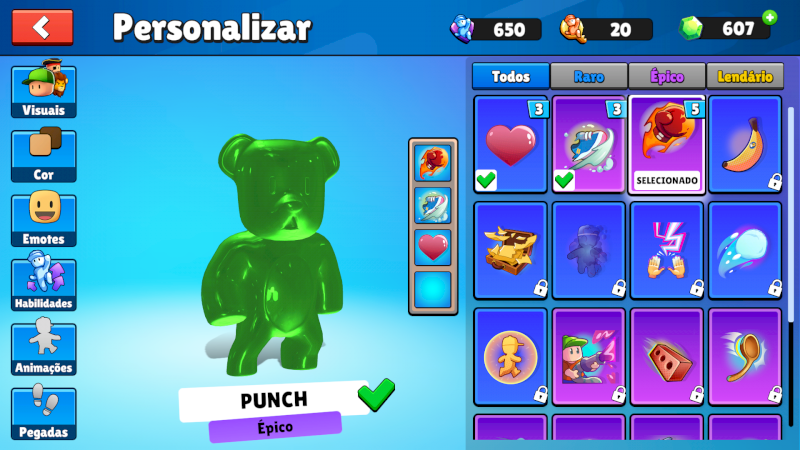This screenshot has height=450, width=800.
Task: Open the Emotes category
Action: click(43, 219)
